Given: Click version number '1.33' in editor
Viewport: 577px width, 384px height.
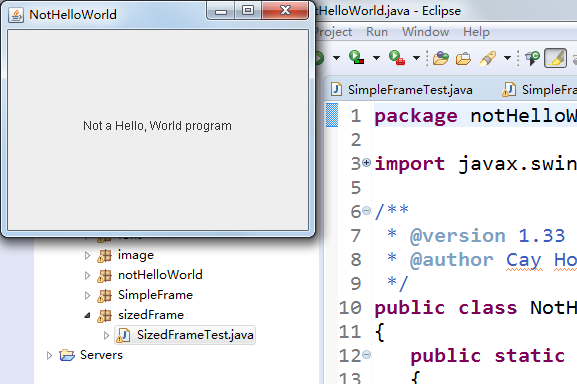Looking at the screenshot, I should 542,236.
